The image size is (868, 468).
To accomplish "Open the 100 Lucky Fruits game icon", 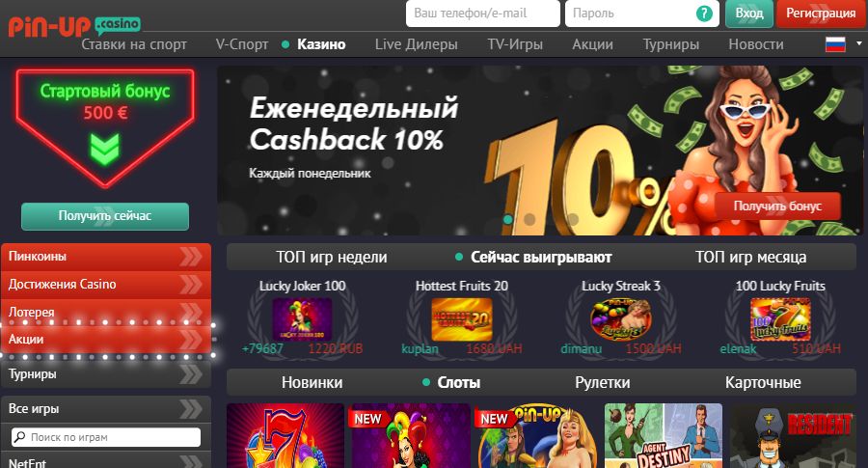I will [780, 319].
